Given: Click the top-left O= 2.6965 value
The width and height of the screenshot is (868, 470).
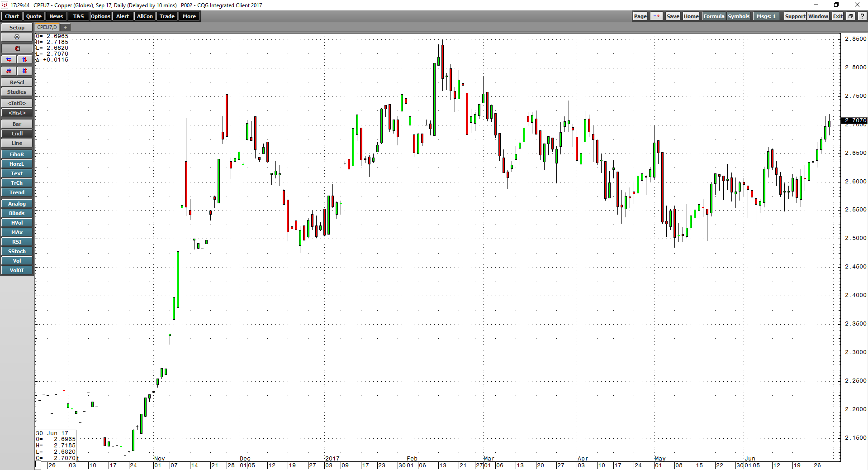Looking at the screenshot, I should [x=52, y=36].
